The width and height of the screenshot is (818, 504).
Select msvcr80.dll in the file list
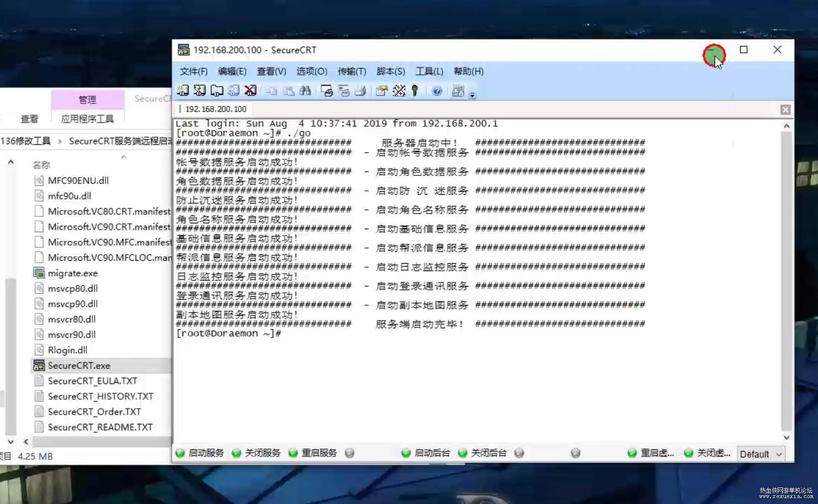tap(65, 319)
